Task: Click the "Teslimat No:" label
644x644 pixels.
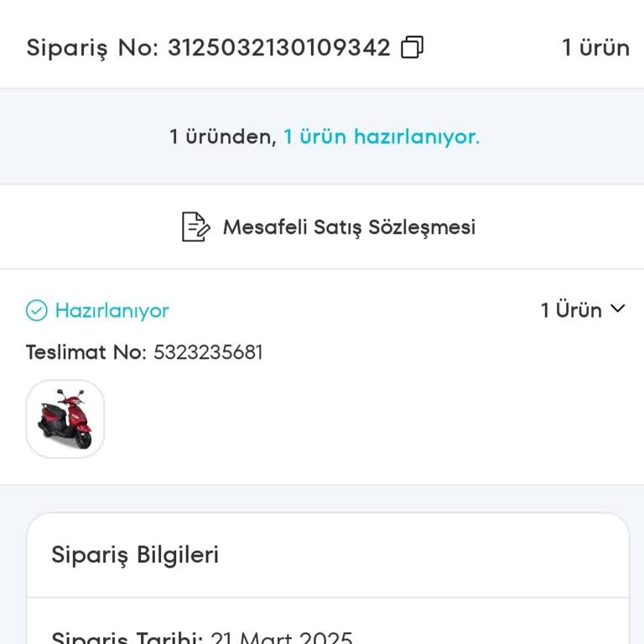Action: [x=86, y=352]
